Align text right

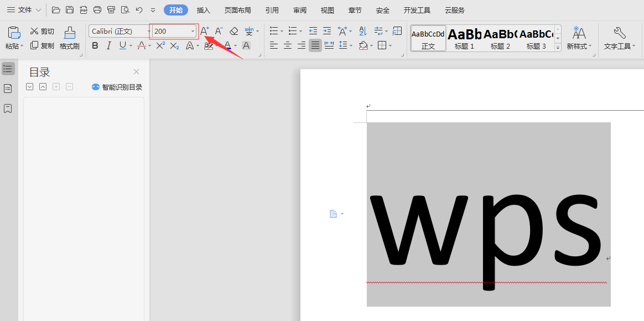click(302, 45)
